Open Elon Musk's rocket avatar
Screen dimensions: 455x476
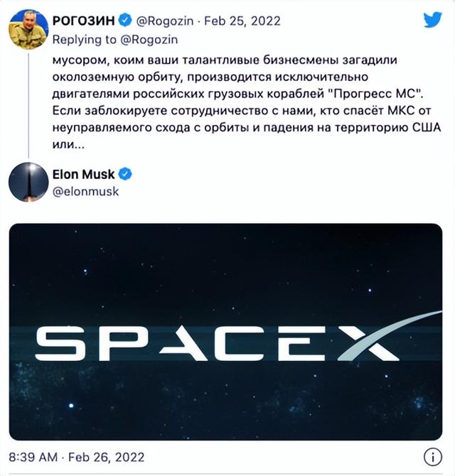(28, 183)
